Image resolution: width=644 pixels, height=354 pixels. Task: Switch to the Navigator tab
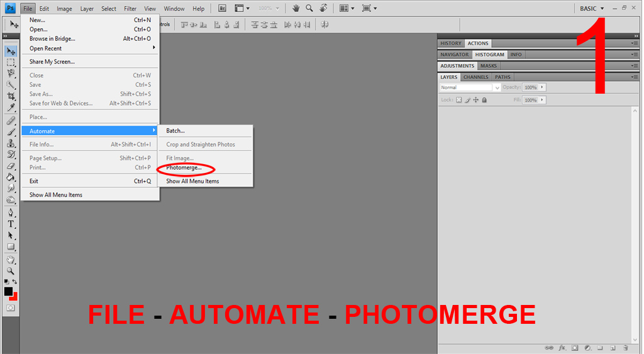tap(454, 55)
